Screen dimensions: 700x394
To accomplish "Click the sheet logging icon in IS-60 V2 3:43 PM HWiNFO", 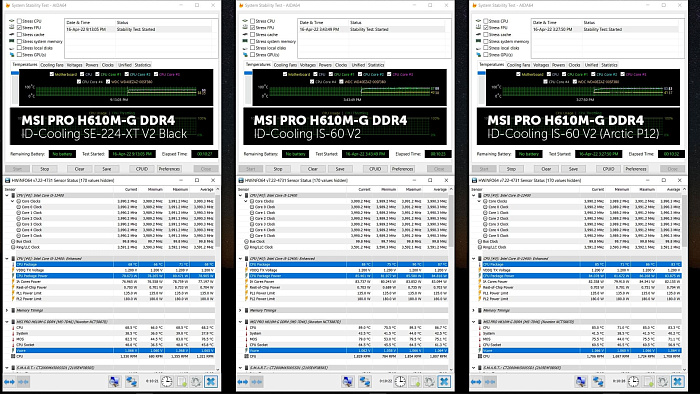I will point(416,382).
